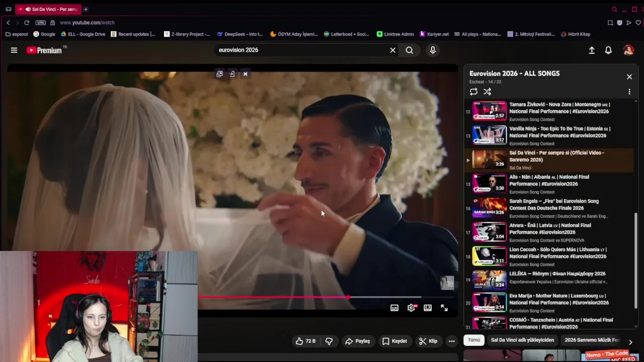Close the Eurovision 2026 playlist panel
Image resolution: width=644 pixels, height=362 pixels.
point(629,77)
